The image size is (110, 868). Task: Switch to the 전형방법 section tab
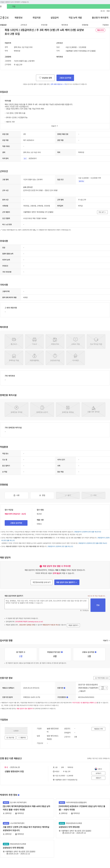[85, 25]
